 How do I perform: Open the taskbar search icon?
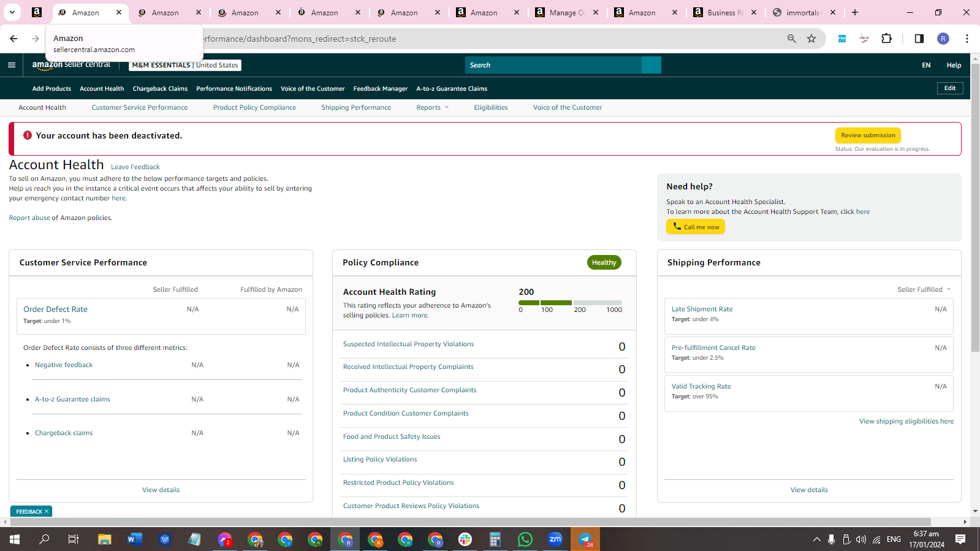point(44,539)
